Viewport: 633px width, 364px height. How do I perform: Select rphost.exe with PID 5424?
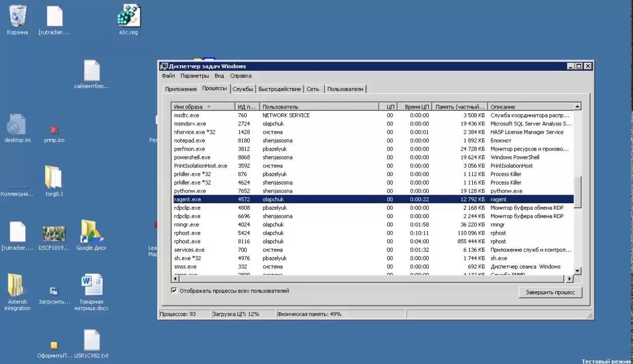click(x=373, y=233)
